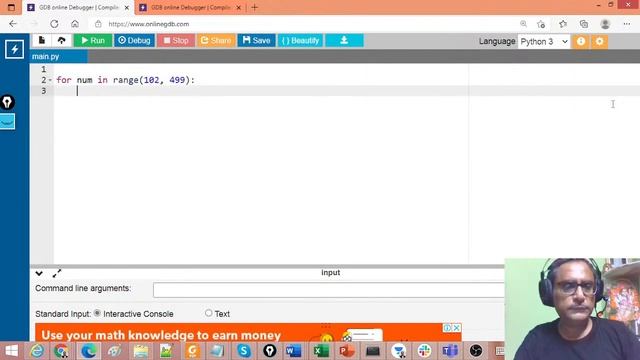Open Slack from taskbar
Image resolution: width=640 pixels, height=360 pixels.
click(424, 351)
